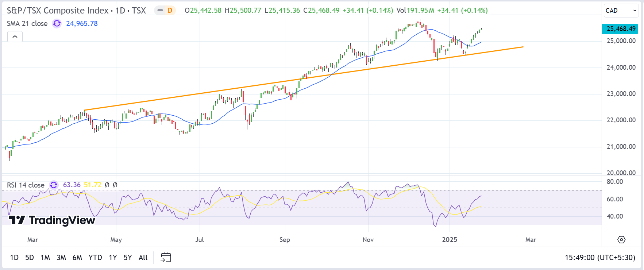Click the H25,500.77 high value
This screenshot has height=270, width=644.
pyautogui.click(x=243, y=11)
